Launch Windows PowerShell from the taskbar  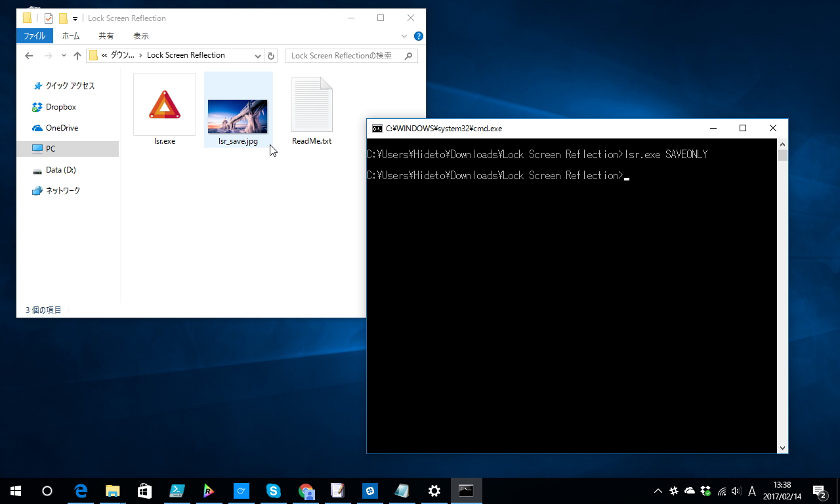pos(177,490)
